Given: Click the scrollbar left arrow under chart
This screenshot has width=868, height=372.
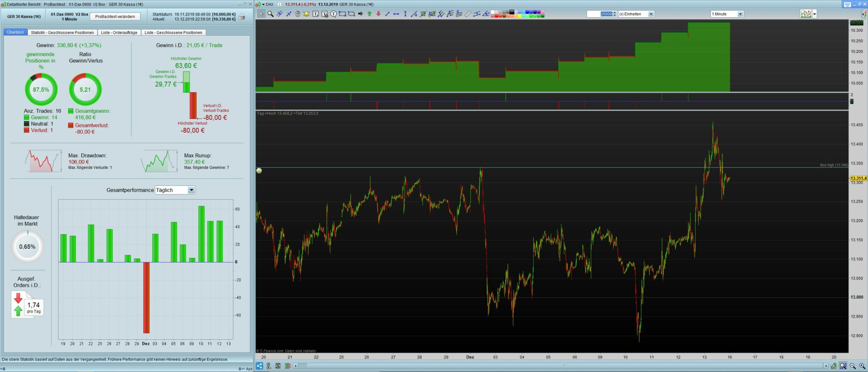Looking at the screenshot, I should tap(295, 366).
